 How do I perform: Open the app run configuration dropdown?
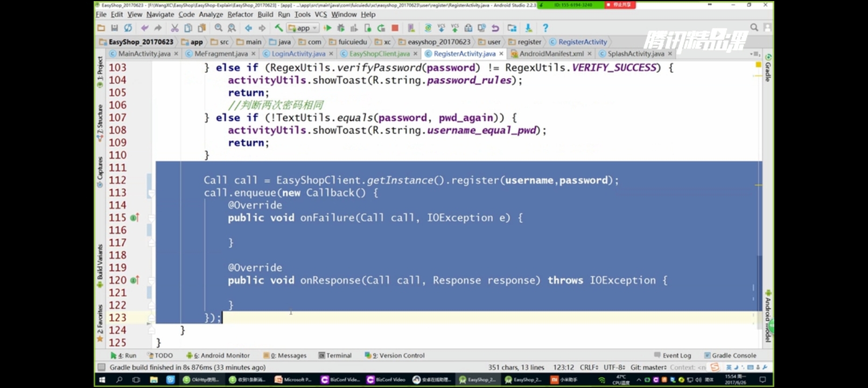click(303, 28)
